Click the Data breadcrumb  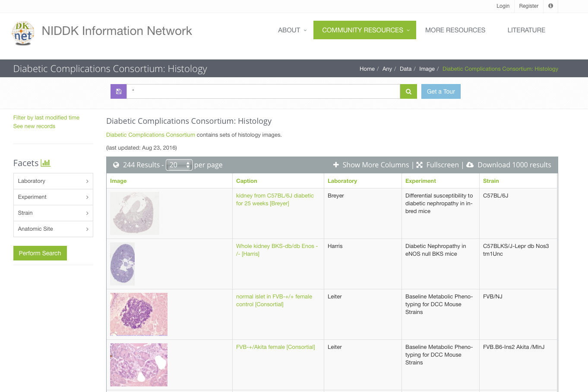(x=405, y=69)
